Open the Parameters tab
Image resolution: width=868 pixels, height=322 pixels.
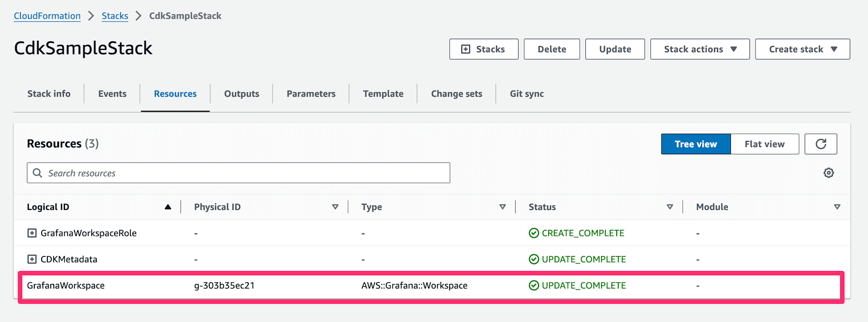click(311, 94)
